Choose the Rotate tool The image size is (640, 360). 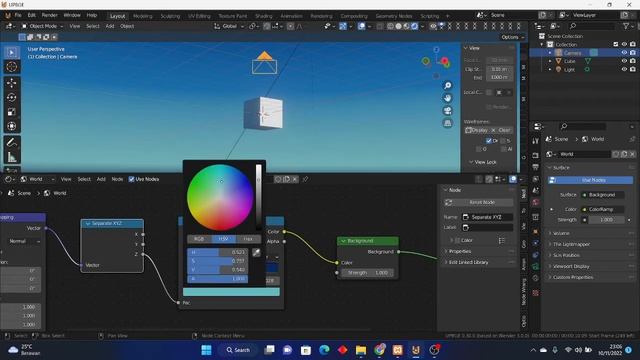[x=11, y=97]
